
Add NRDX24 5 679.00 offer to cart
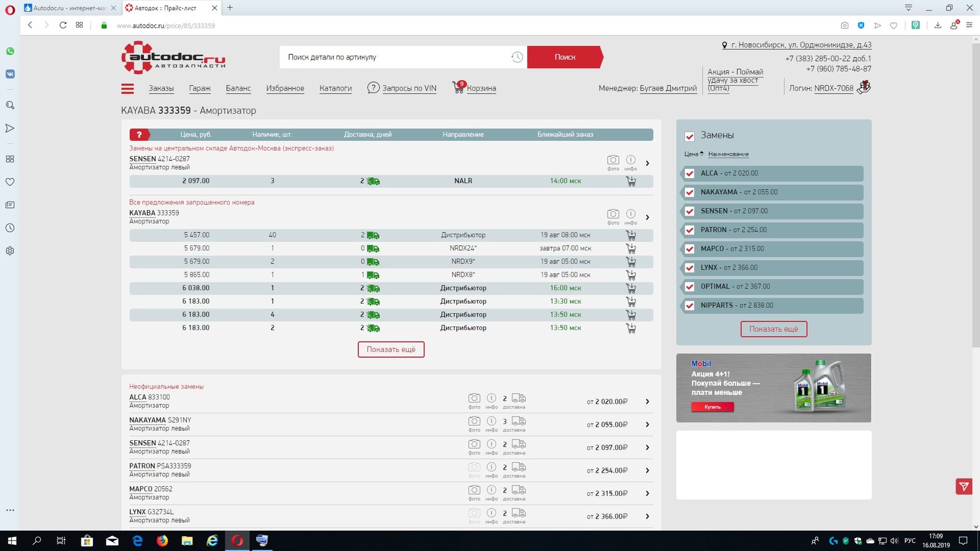click(631, 249)
